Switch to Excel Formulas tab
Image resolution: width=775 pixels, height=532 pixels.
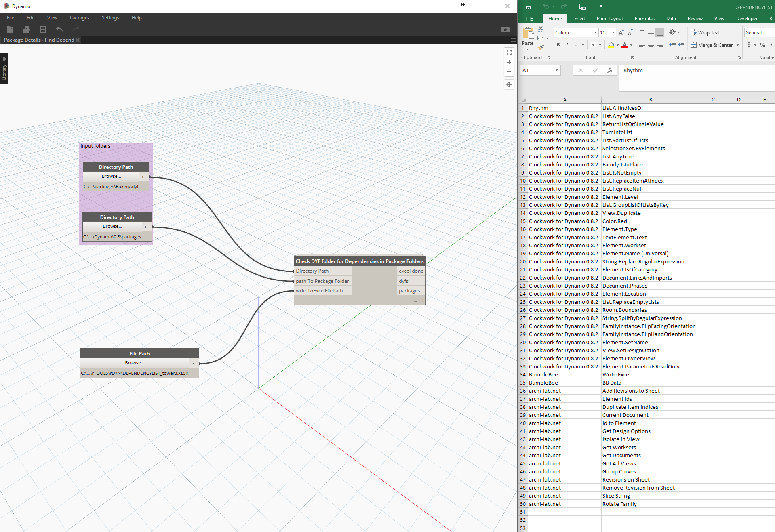click(x=644, y=19)
